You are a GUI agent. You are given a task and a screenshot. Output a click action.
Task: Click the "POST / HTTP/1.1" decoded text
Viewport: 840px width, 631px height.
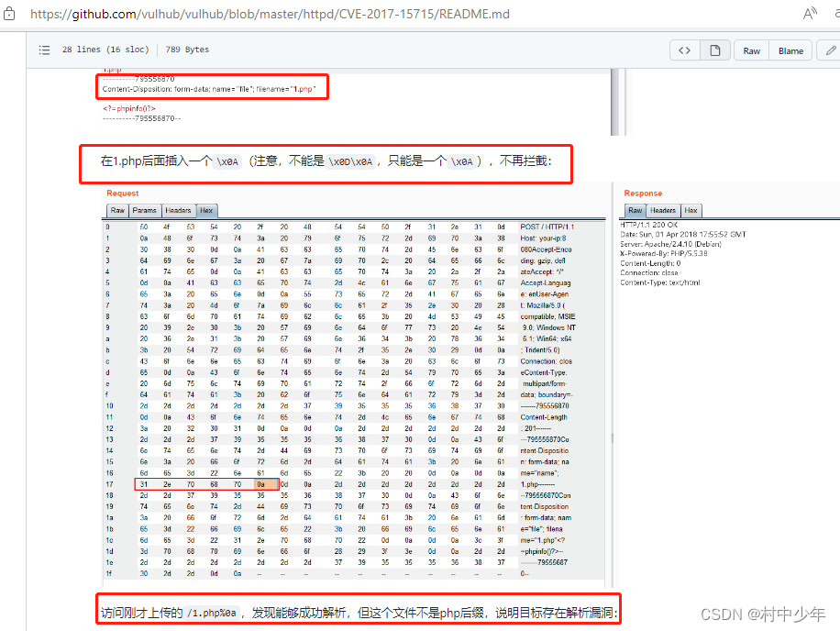pyautogui.click(x=547, y=227)
